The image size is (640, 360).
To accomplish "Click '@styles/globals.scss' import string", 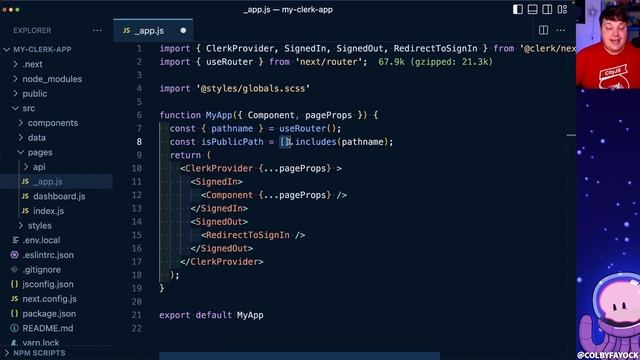I will tap(253, 89).
